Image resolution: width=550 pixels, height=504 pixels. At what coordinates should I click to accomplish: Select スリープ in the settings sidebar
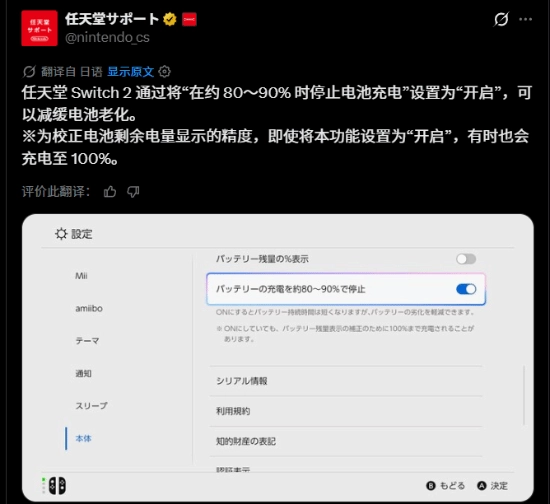[x=92, y=406]
